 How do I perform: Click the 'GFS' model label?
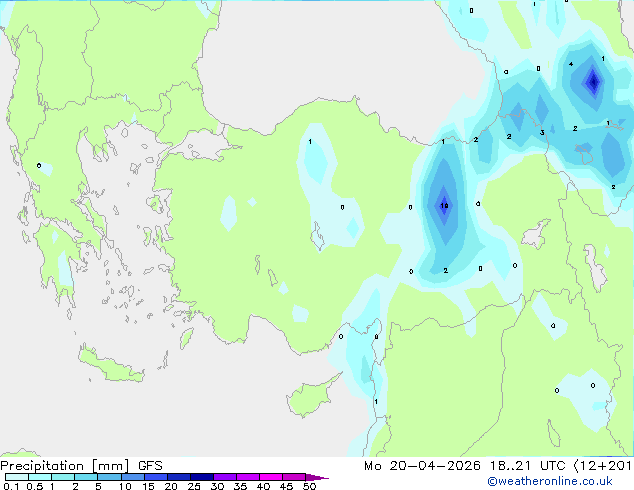150,466
